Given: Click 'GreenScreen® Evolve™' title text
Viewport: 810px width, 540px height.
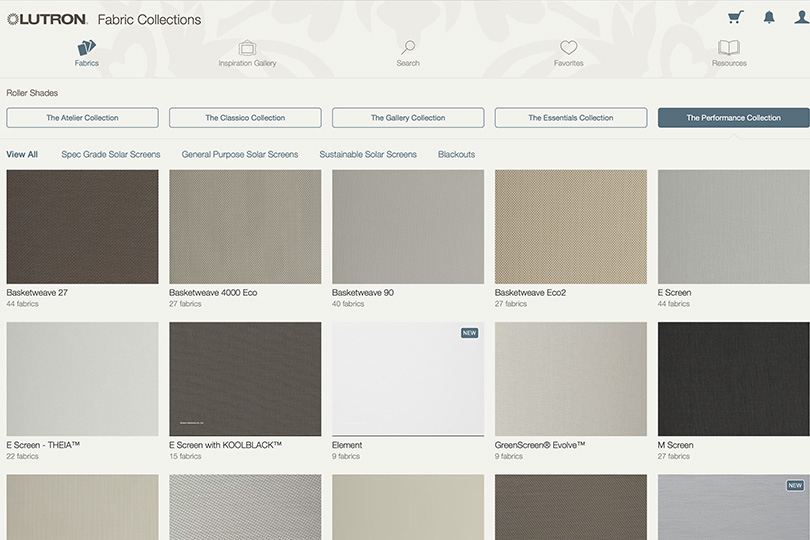Looking at the screenshot, I should tap(540, 445).
